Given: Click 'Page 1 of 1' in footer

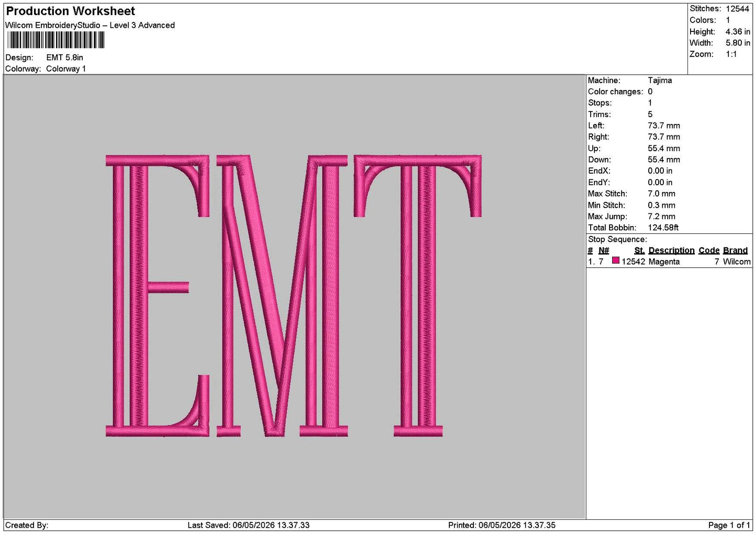Looking at the screenshot, I should click(729, 525).
